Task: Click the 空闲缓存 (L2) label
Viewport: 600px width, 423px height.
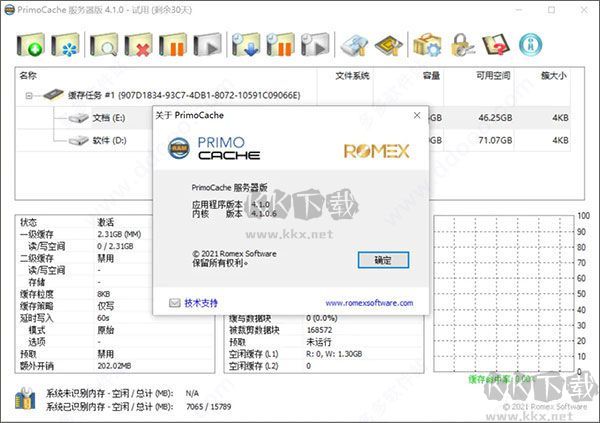Action: click(x=254, y=366)
